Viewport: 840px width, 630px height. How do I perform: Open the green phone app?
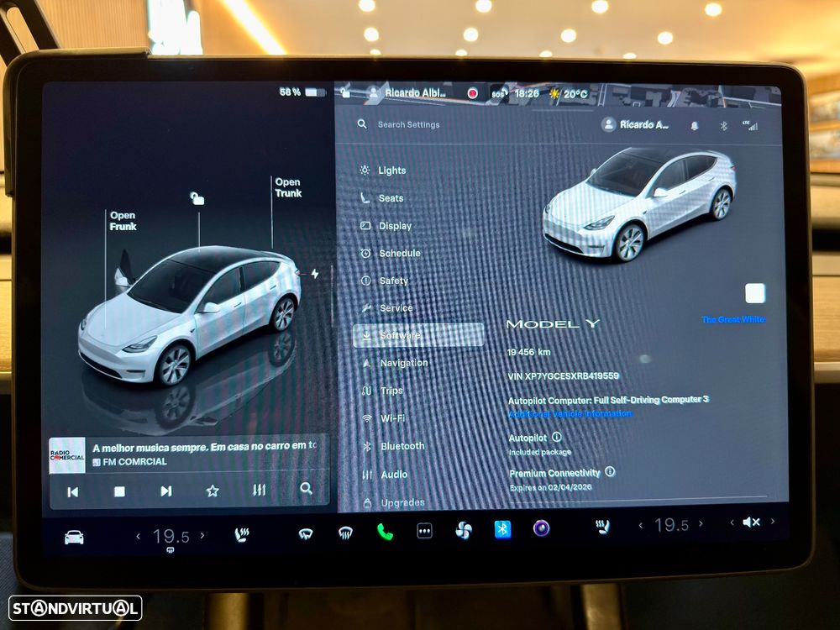(385, 532)
